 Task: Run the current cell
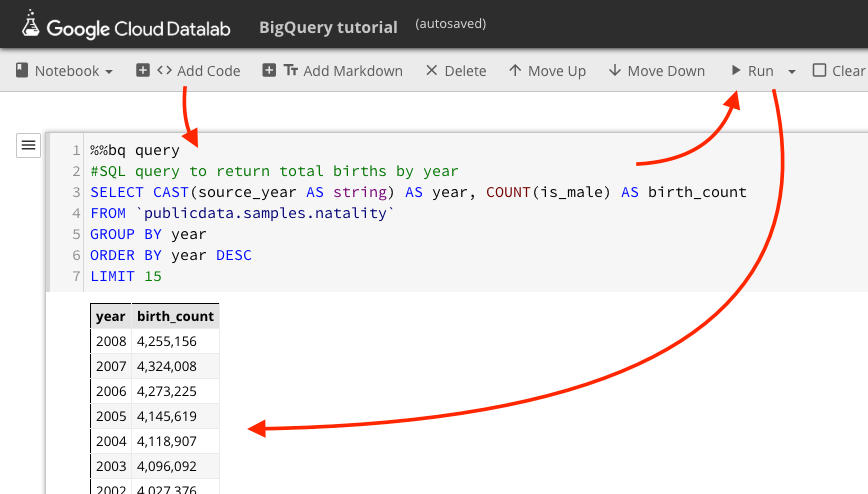752,71
